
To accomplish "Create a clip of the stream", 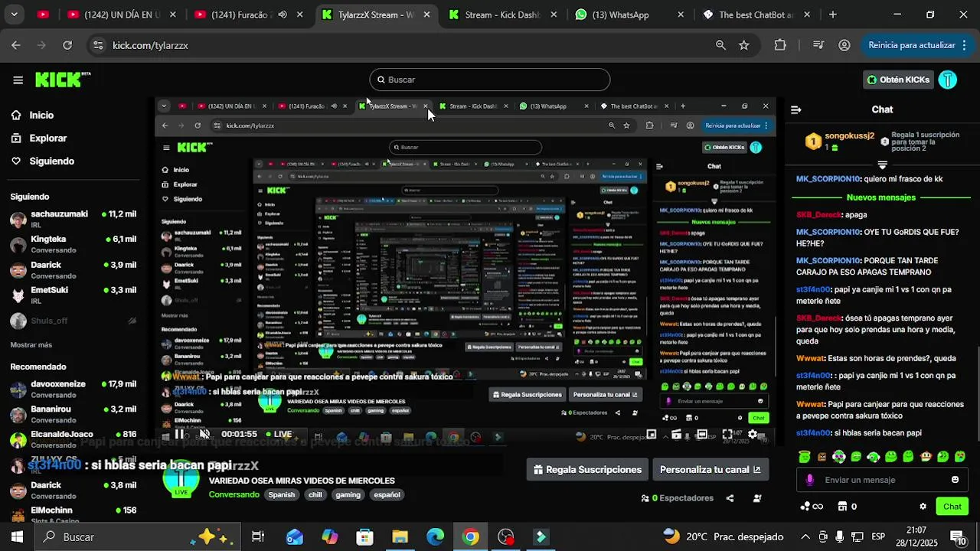I will pos(676,434).
